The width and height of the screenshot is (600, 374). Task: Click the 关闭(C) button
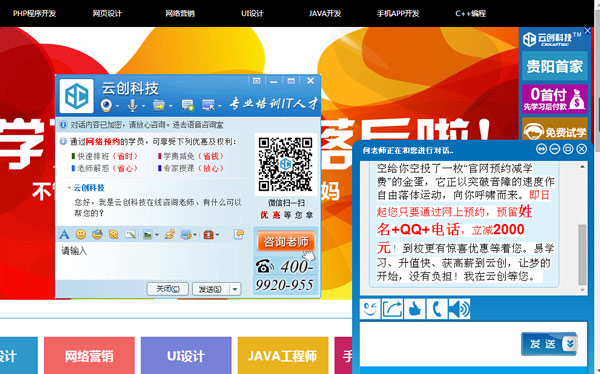(x=168, y=289)
